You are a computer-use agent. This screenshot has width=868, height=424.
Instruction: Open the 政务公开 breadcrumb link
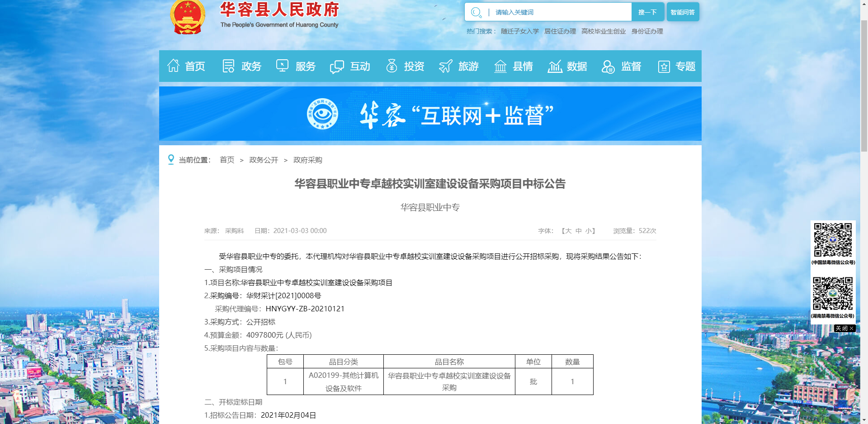(264, 160)
